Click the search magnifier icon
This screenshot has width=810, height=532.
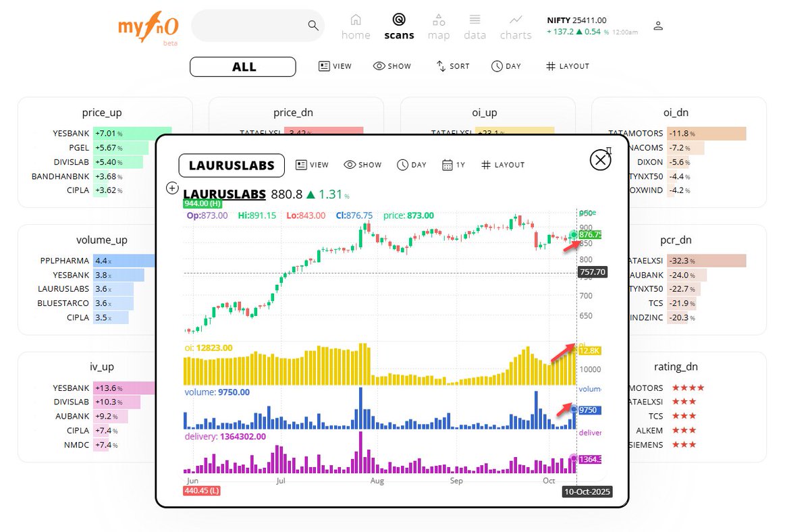coord(312,24)
